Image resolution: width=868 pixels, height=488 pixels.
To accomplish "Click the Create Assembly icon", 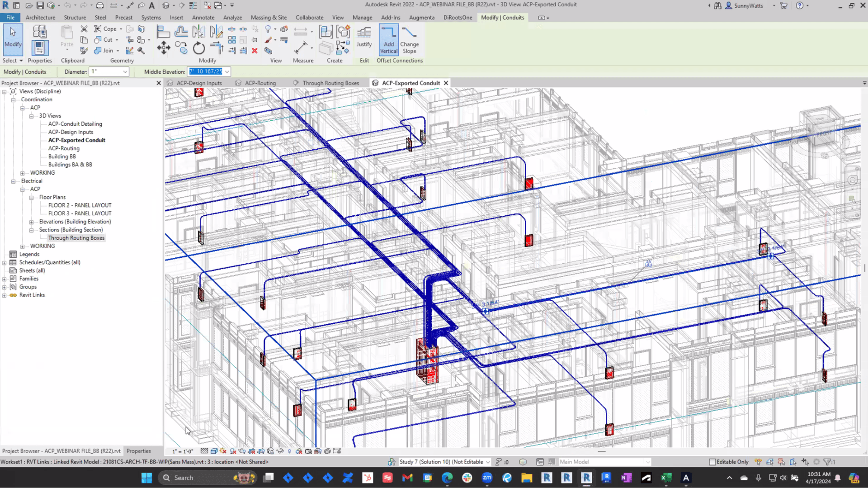I will tap(325, 31).
